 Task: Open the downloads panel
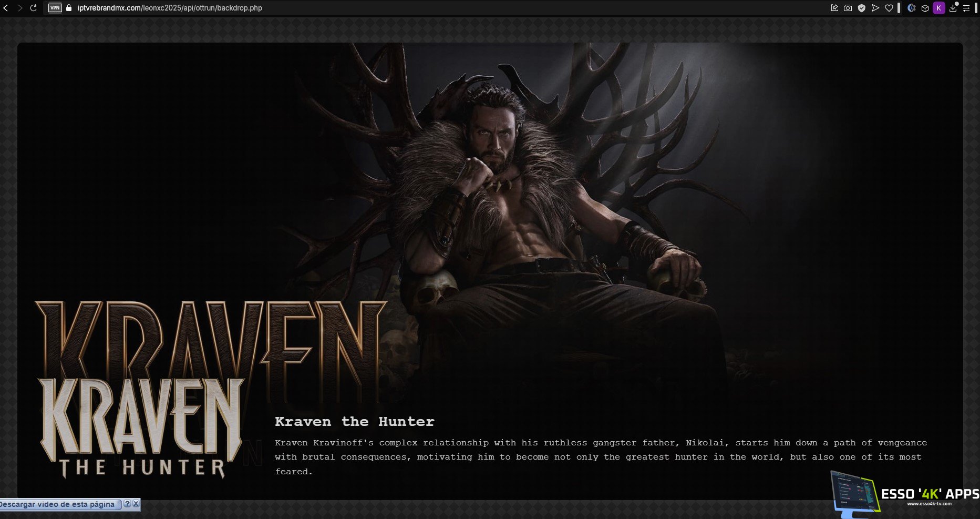click(x=953, y=8)
